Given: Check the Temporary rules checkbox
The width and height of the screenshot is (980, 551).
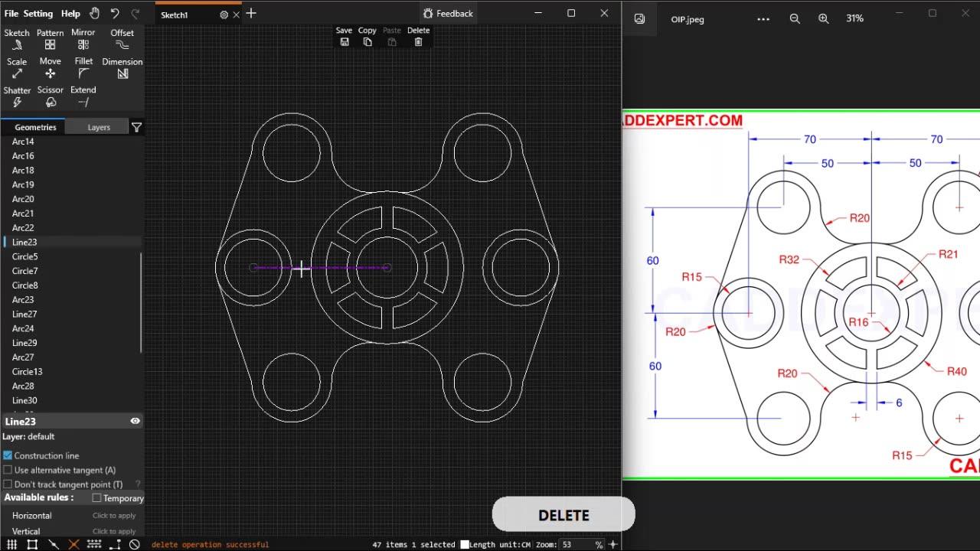Looking at the screenshot, I should (96, 498).
